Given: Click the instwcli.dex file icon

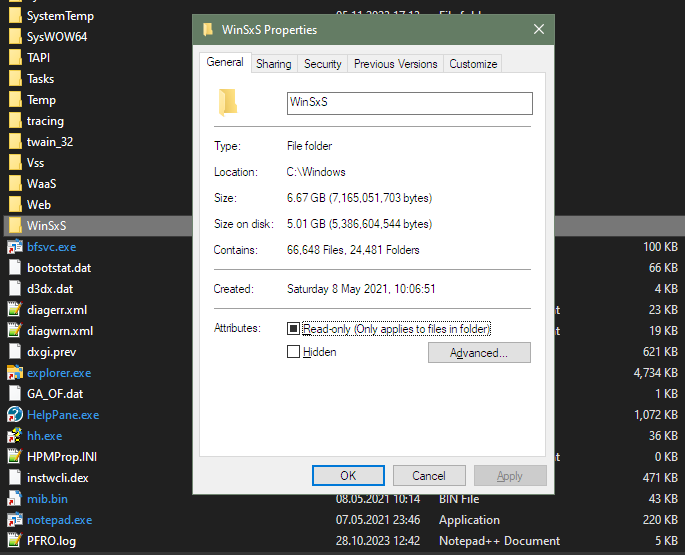Looking at the screenshot, I should tap(15, 477).
